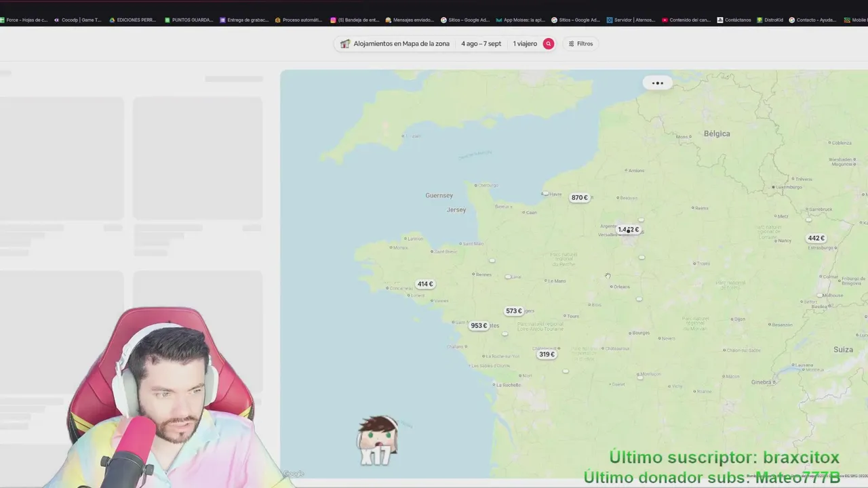Open the Filtros filter options
Screen dimensions: 868x488
click(x=580, y=43)
